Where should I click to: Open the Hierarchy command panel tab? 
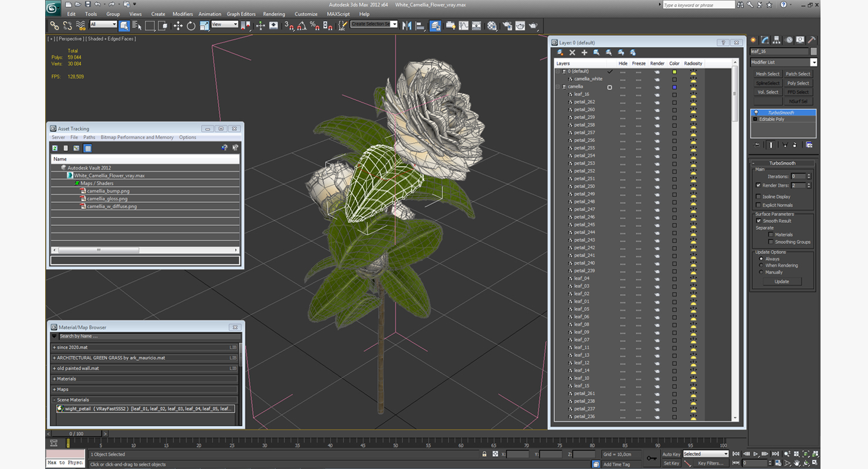(x=777, y=40)
